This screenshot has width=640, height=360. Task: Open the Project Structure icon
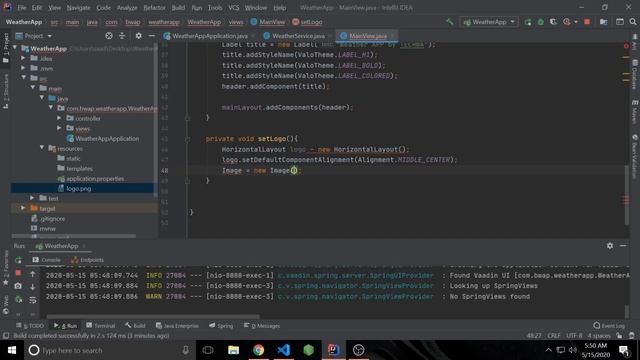tap(603, 22)
